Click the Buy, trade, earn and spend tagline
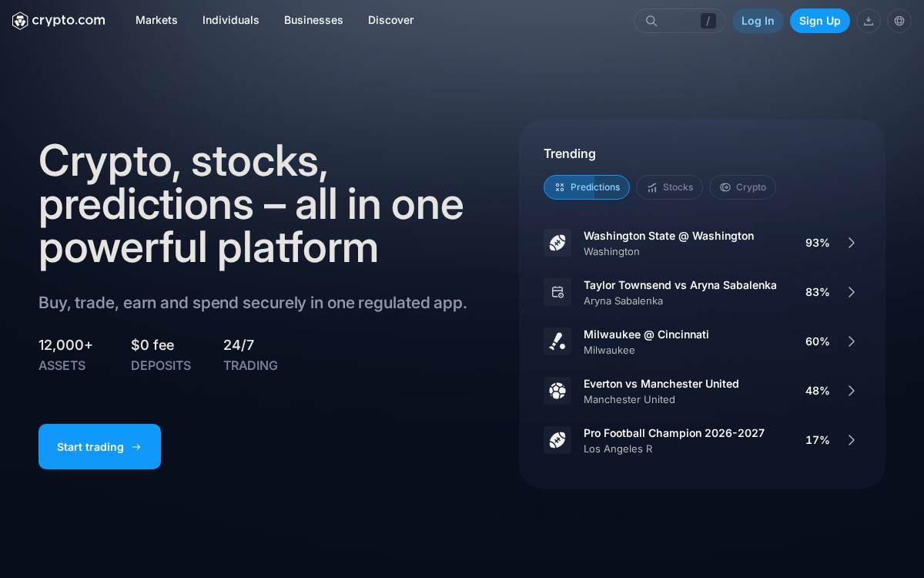The image size is (924, 578). tap(253, 303)
